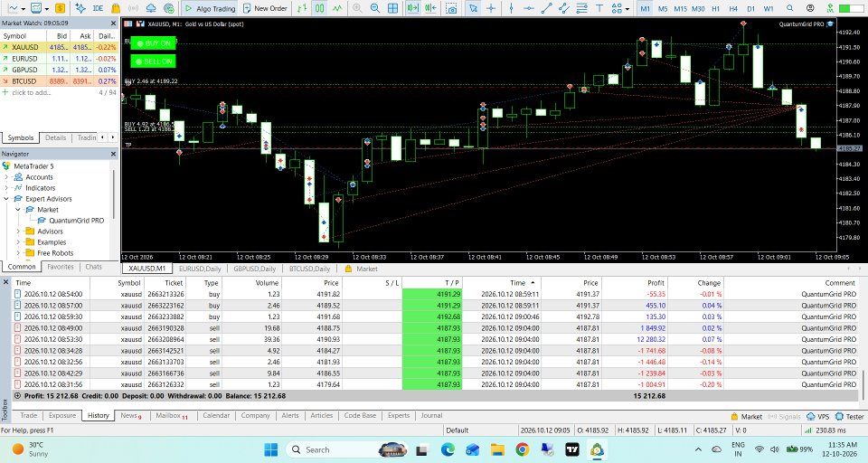Switch to the D1 timeframe

click(x=750, y=8)
